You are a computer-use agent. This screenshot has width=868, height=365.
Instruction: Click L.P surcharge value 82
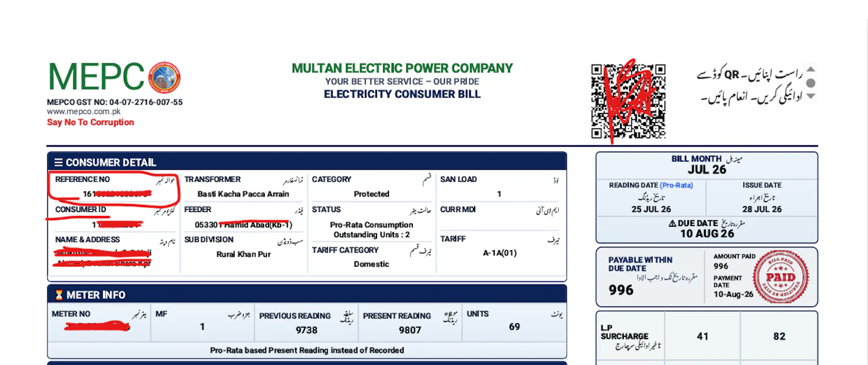click(780, 336)
